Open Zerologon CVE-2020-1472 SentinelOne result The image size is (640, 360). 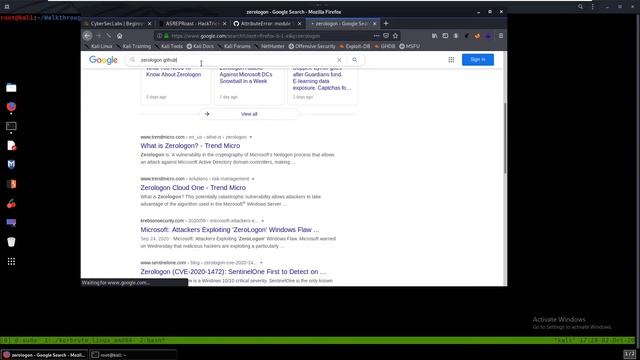click(233, 272)
